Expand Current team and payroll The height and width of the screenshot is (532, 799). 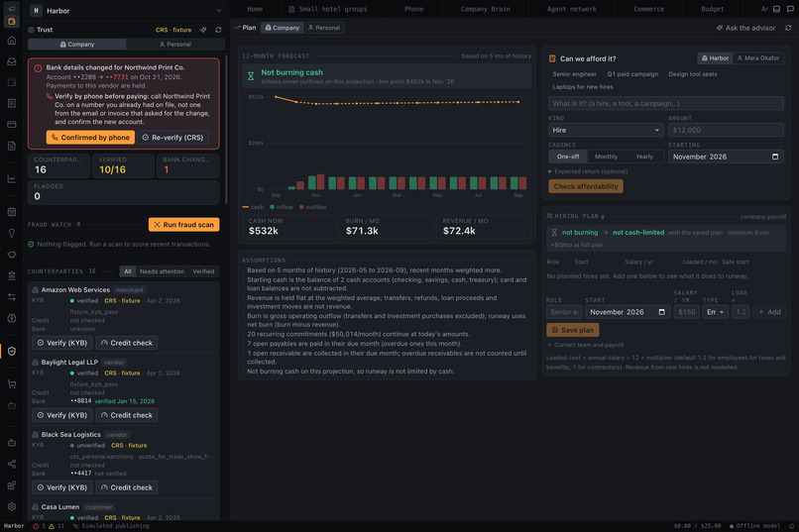586,345
